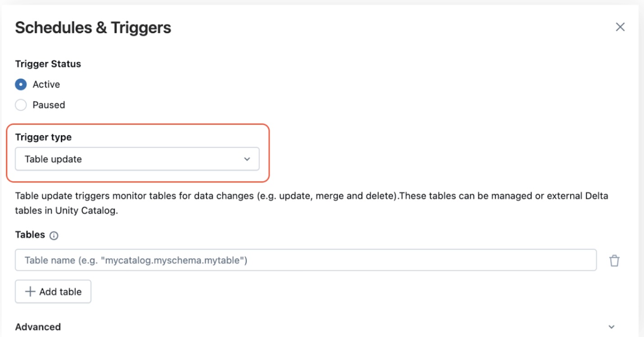Close the Schedules & Triggers dialog
The height and width of the screenshot is (337, 644).
coord(620,27)
